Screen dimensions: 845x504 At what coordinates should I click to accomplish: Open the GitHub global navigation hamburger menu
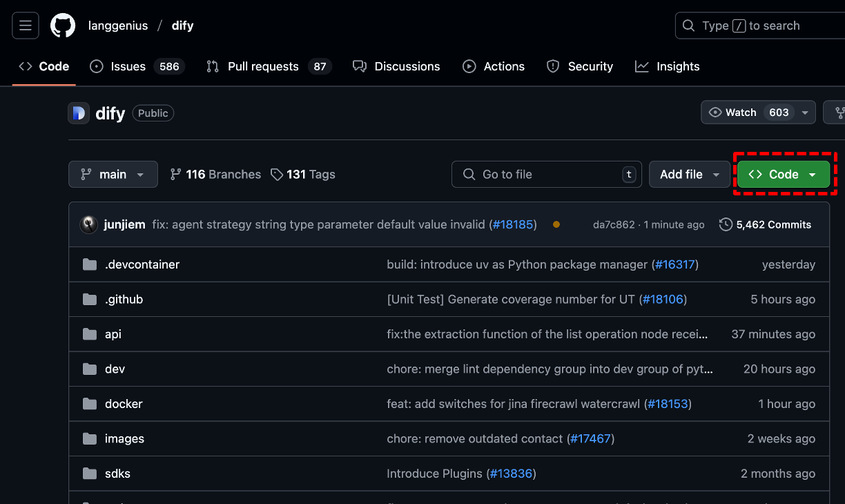click(x=25, y=26)
